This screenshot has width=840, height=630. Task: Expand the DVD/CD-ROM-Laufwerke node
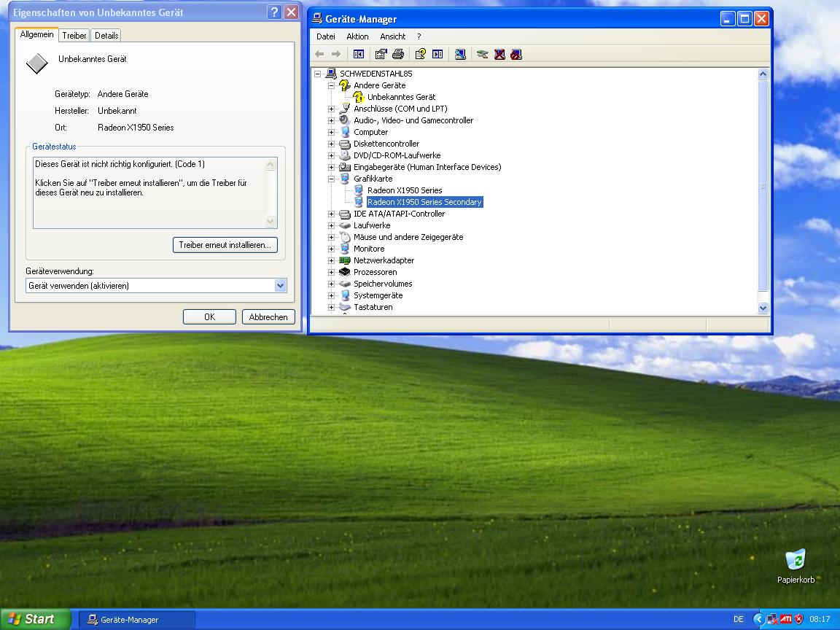[331, 155]
